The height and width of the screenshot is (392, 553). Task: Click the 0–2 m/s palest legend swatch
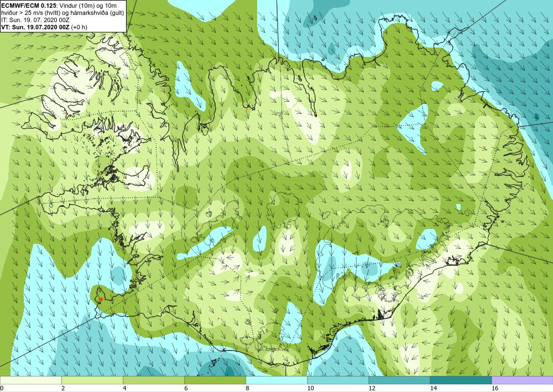point(30,380)
